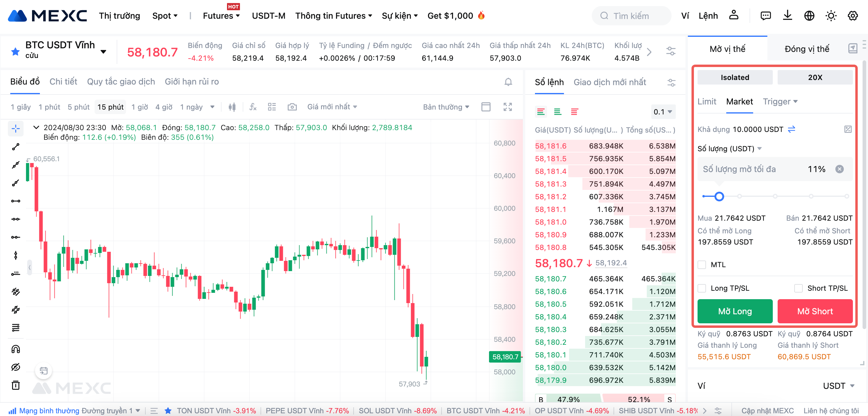This screenshot has width=868, height=416.
Task: Select the trend line drawing tool
Action: (15, 147)
